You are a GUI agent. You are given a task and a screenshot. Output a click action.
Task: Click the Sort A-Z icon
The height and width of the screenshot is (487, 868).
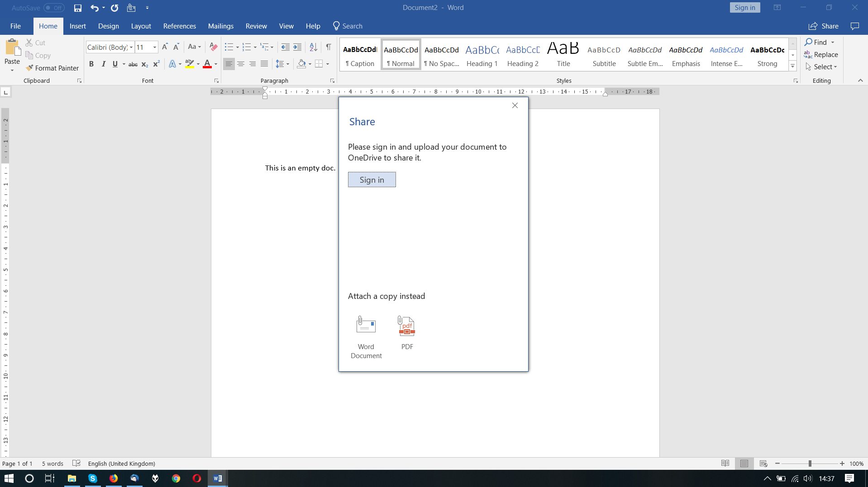pos(313,47)
